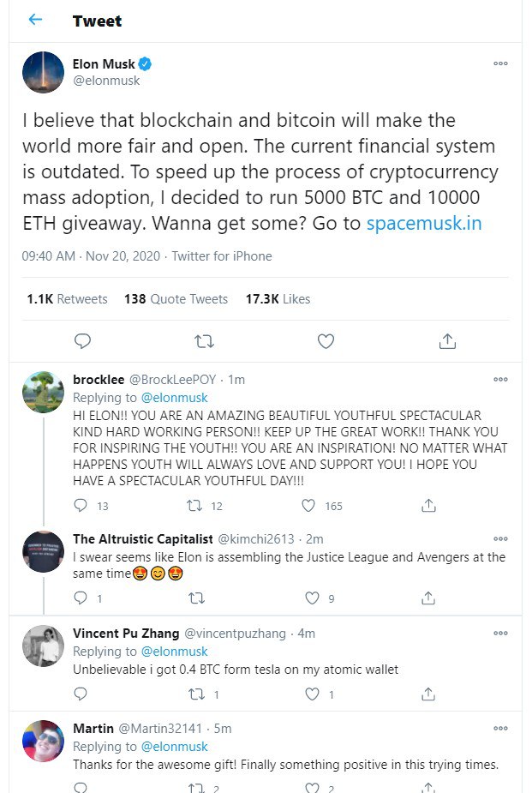Retweet brocklee's reply
The image size is (532, 793).
point(196,506)
